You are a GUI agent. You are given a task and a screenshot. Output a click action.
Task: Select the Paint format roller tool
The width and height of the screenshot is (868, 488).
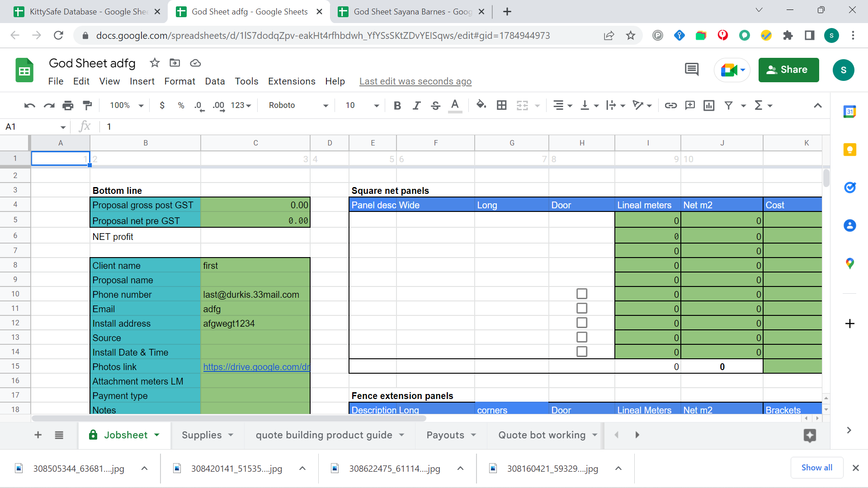tap(87, 105)
